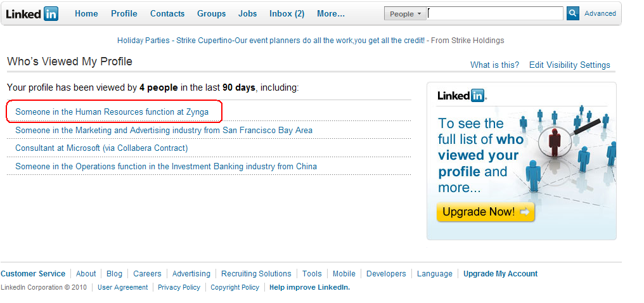This screenshot has width=644, height=303.
Task: Open User Agreement link
Action: (122, 287)
